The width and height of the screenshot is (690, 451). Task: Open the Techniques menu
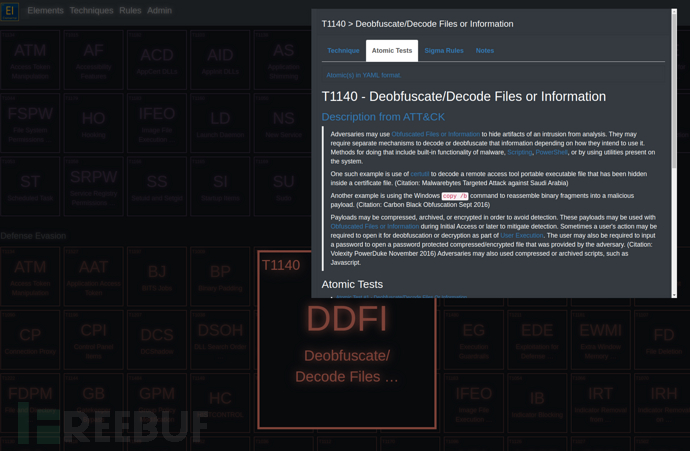92,11
